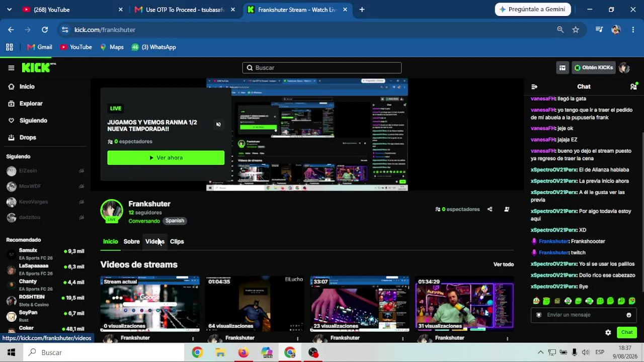644x362 pixels.
Task: Open the 33:07 video thumbnail
Action: [360, 304]
